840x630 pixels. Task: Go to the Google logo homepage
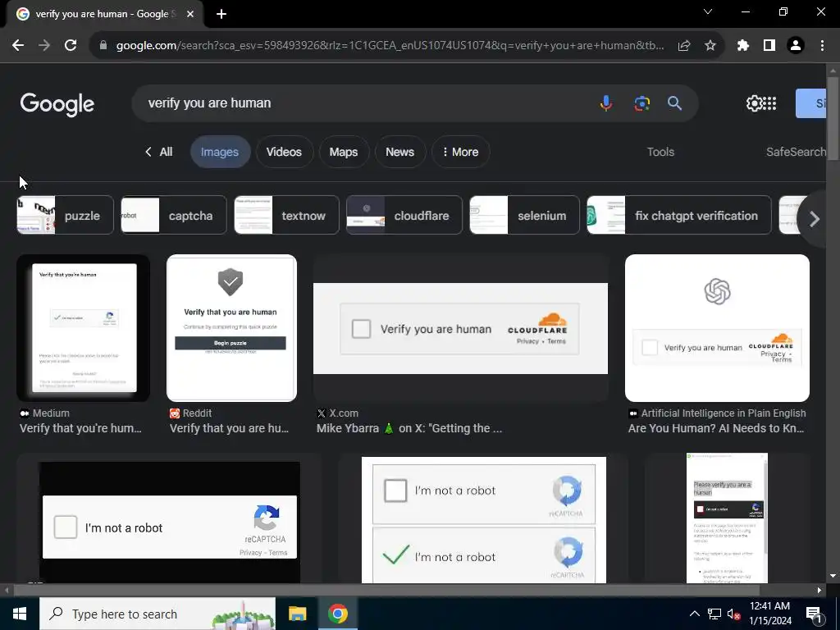57,104
